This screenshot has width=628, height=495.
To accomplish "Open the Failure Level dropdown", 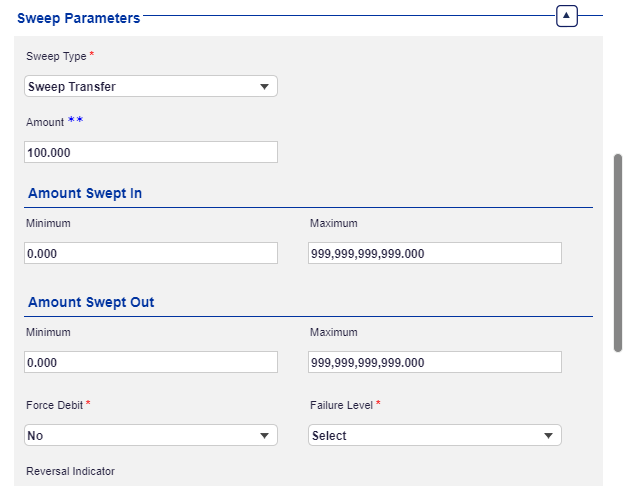I will point(434,435).
